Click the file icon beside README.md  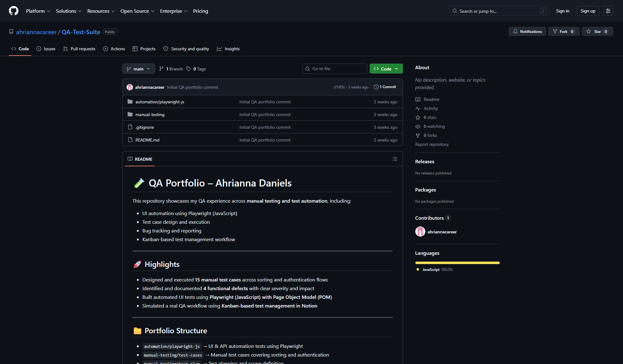pos(130,140)
